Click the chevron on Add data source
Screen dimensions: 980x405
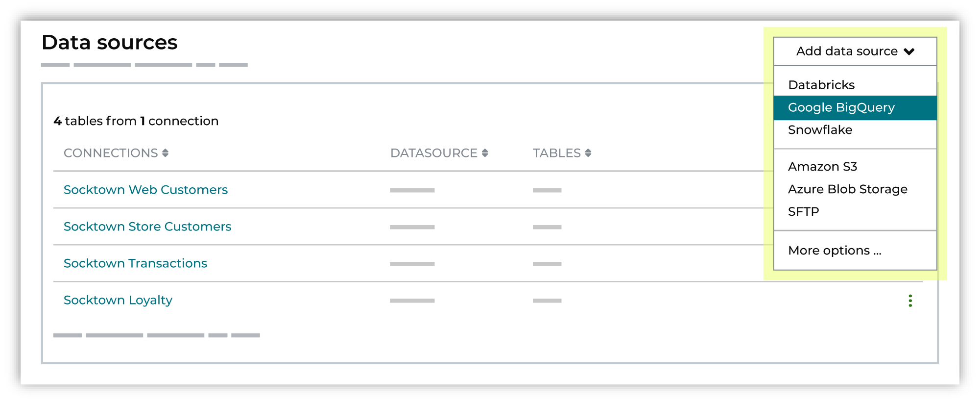(910, 51)
